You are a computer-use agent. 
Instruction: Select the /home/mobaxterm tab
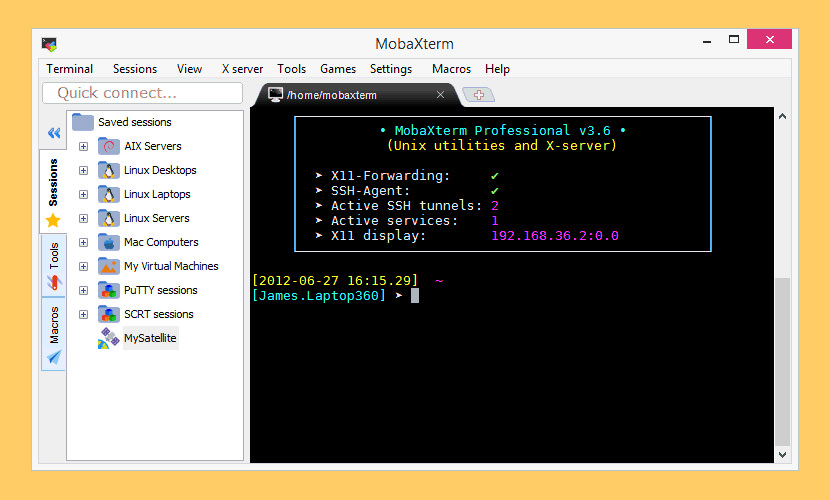click(x=356, y=95)
